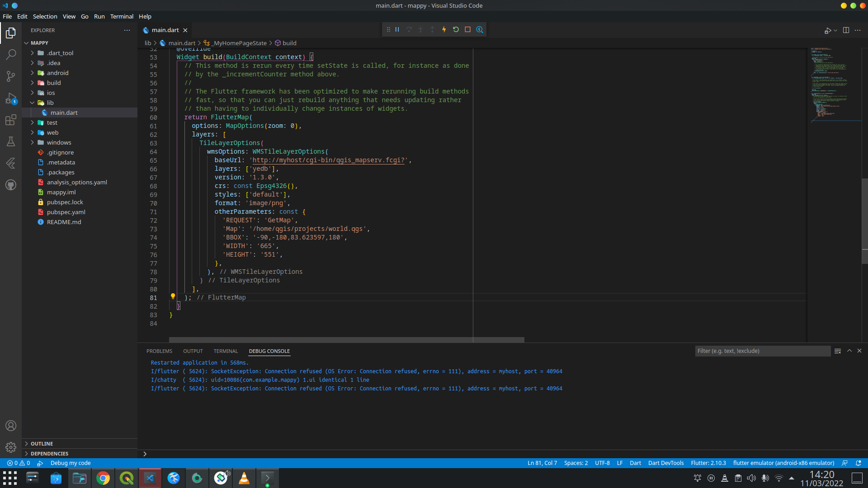Open Run and Debug view
Screen dimensions: 868x488
pyautogui.click(x=11, y=98)
